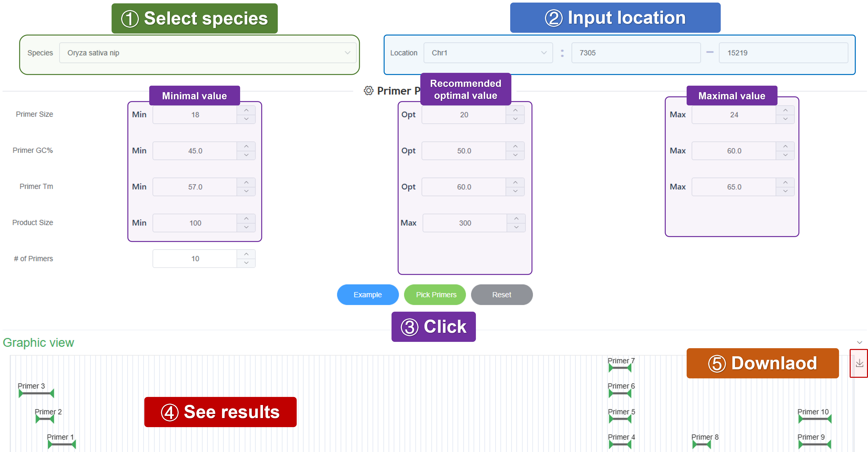The height and width of the screenshot is (452, 868).
Task: Click the download icon in Graphic view
Action: point(859,363)
